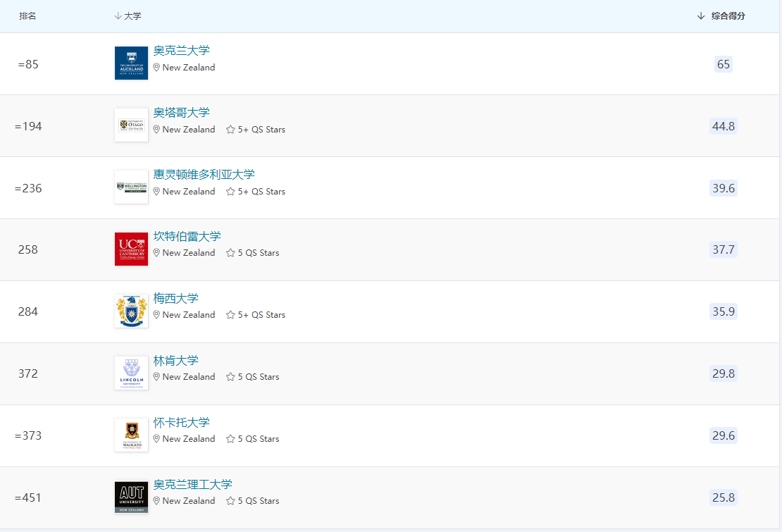This screenshot has height=532, width=782.
Task: Click the black AUT University logo
Action: coord(131,497)
